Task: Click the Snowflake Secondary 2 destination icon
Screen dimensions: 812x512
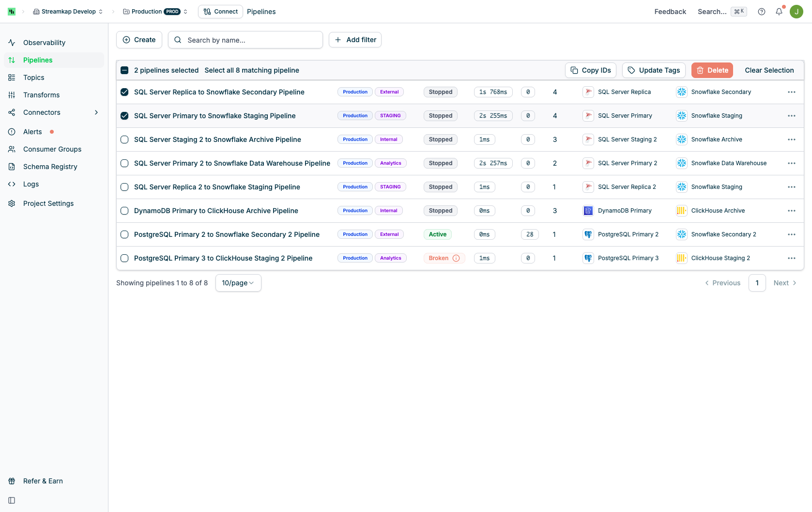Action: coord(682,234)
